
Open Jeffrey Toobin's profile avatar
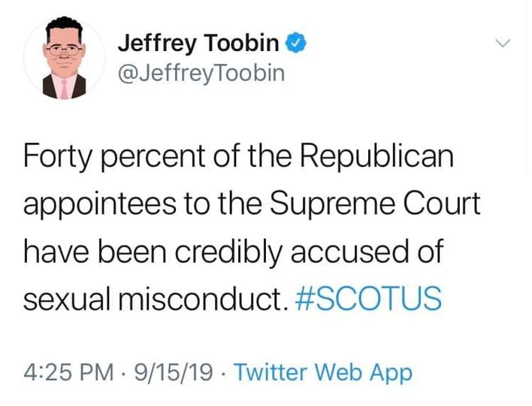tap(62, 61)
